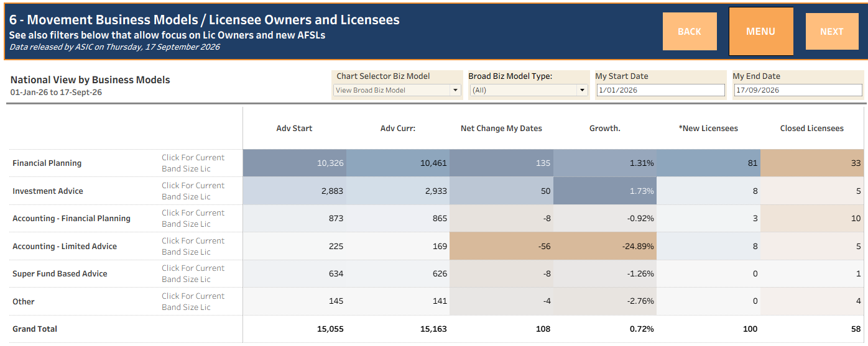Click the 1.31% growth cell
The height and width of the screenshot is (346, 868).
click(605, 163)
